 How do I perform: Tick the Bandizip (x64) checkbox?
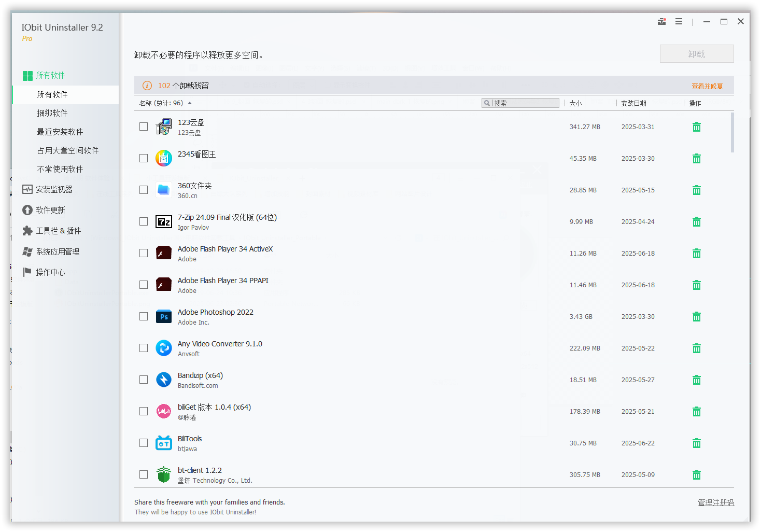pos(144,380)
